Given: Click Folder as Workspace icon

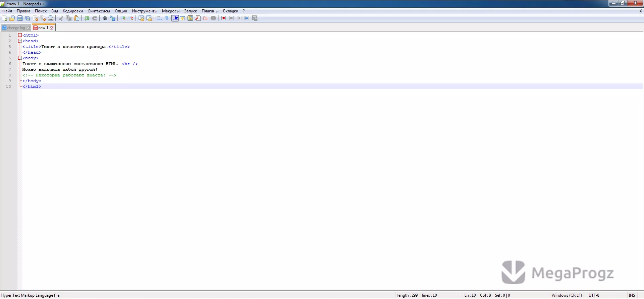Looking at the screenshot, I should pyautogui.click(x=206, y=18).
